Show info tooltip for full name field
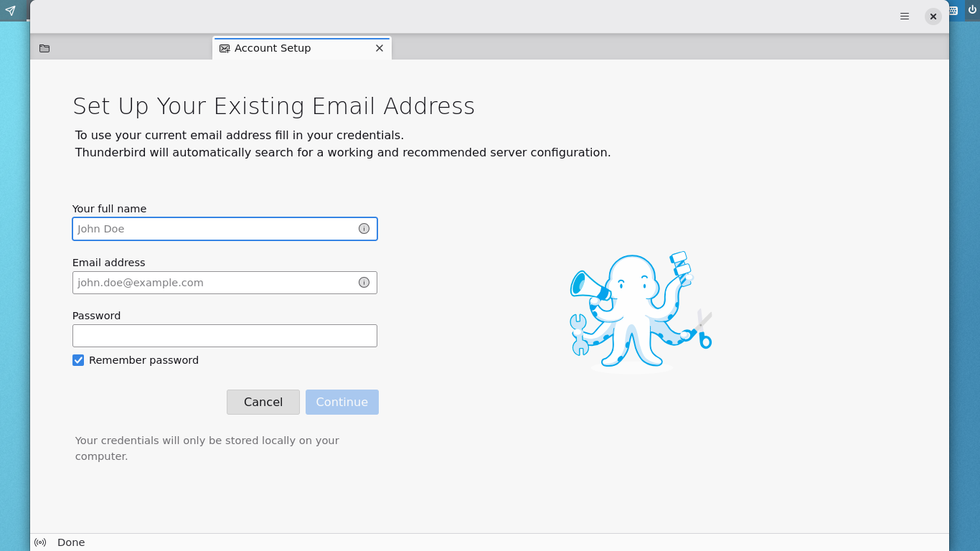This screenshot has height=551, width=980. (x=364, y=229)
